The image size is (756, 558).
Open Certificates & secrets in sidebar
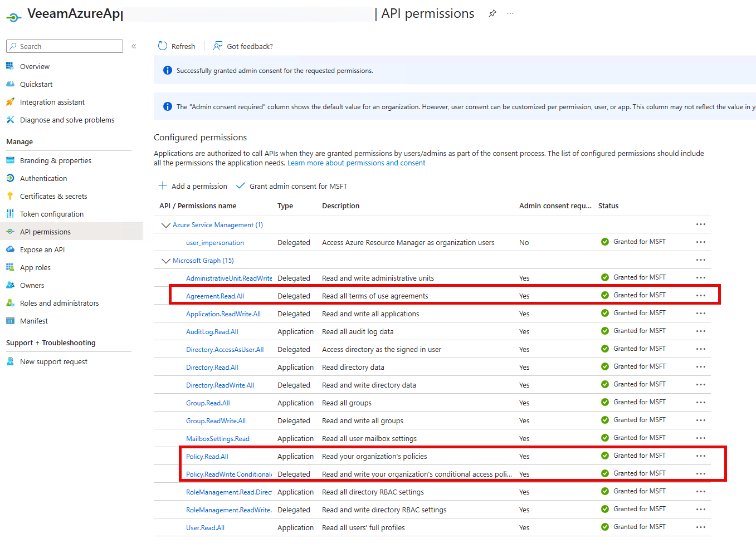53,196
